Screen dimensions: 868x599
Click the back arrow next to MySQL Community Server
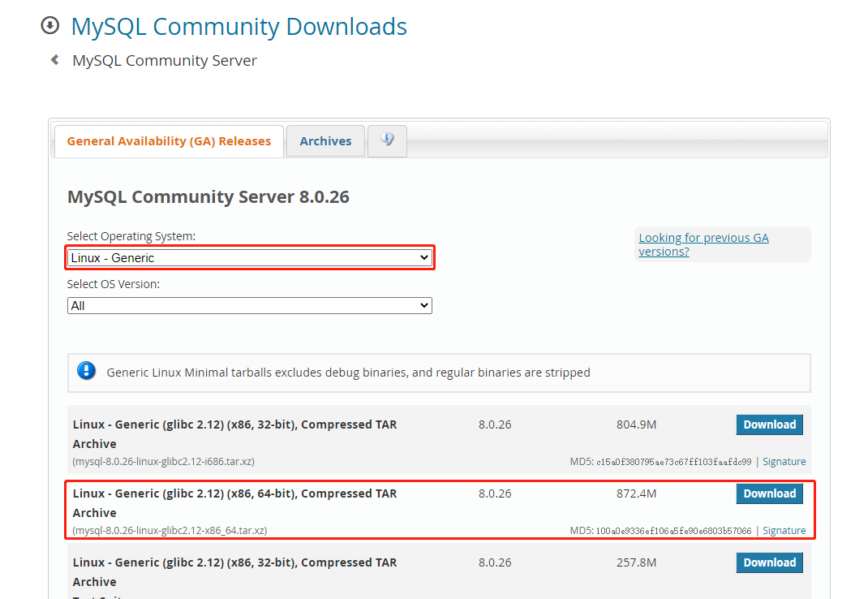(55, 60)
